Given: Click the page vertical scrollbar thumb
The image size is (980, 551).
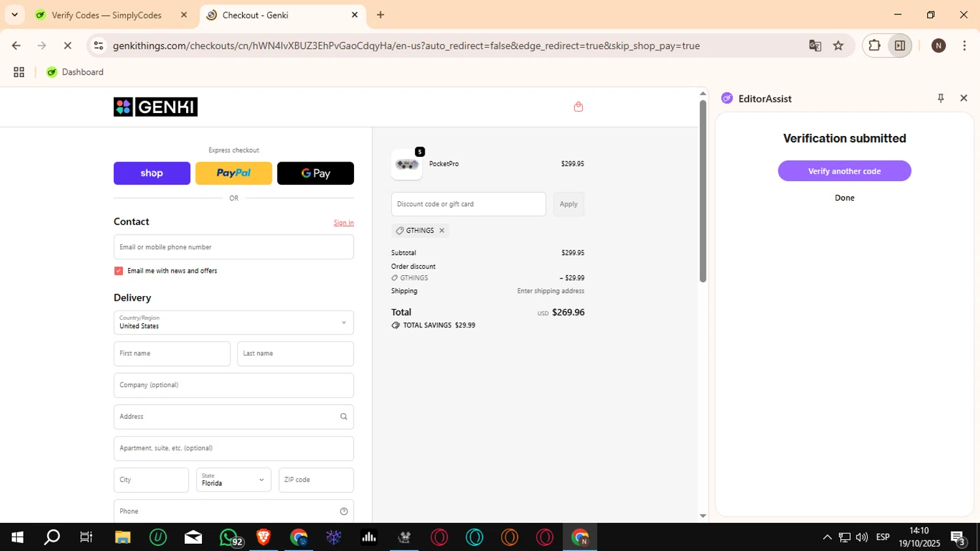Looking at the screenshot, I should point(703,191).
